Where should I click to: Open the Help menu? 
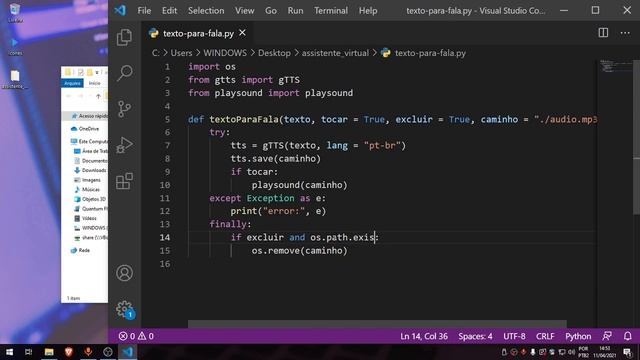click(x=368, y=11)
